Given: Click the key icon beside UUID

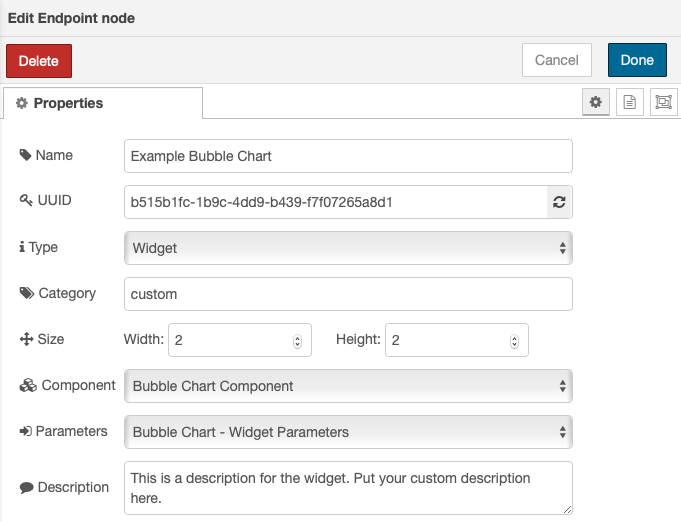Looking at the screenshot, I should tap(26, 200).
